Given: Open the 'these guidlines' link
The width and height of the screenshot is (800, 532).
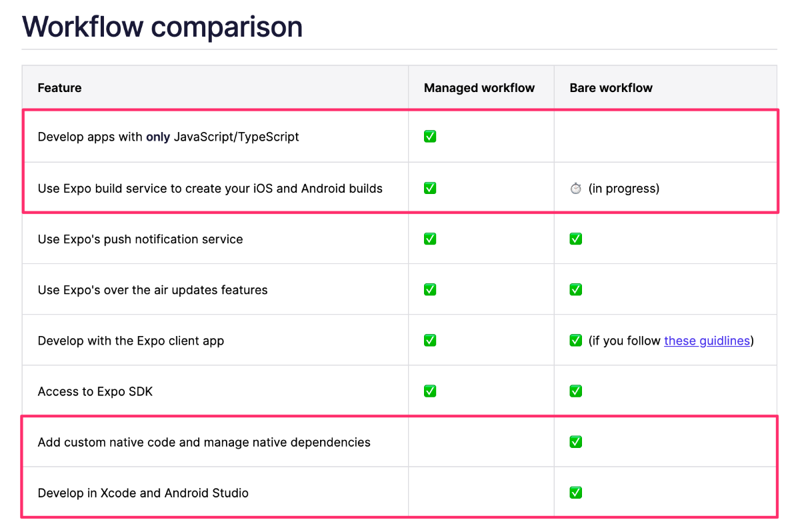Looking at the screenshot, I should 707,341.
